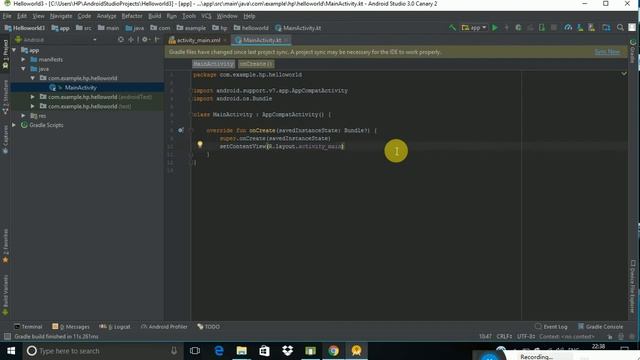Image resolution: width=640 pixels, height=360 pixels.
Task: Click Helloworld3 breadcrumb in navigation bar
Action: tap(25, 28)
